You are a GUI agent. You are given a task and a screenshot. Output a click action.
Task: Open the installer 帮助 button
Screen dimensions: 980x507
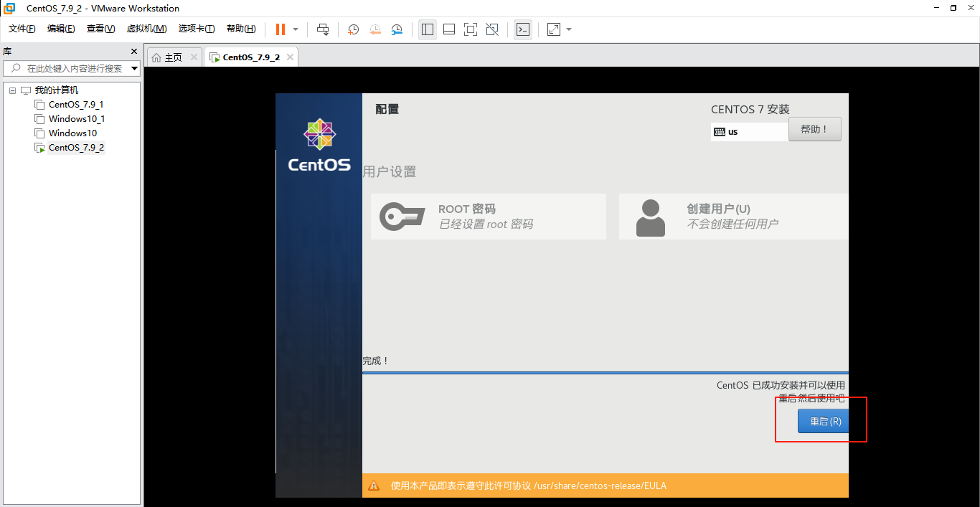814,129
